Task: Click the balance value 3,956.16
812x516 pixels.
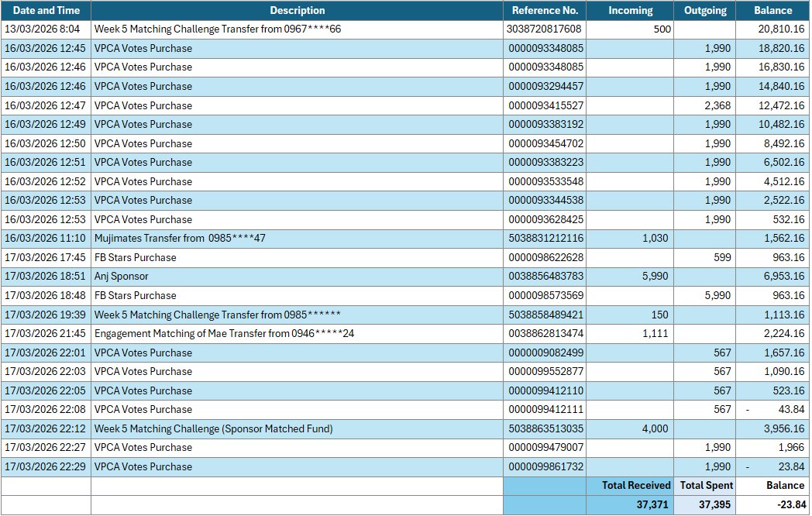Action: (784, 428)
